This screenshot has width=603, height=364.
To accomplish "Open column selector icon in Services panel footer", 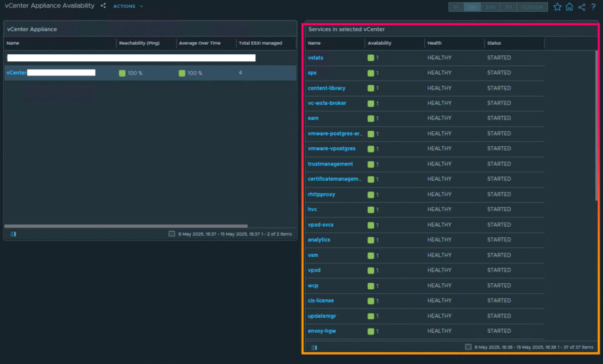I will click(314, 348).
